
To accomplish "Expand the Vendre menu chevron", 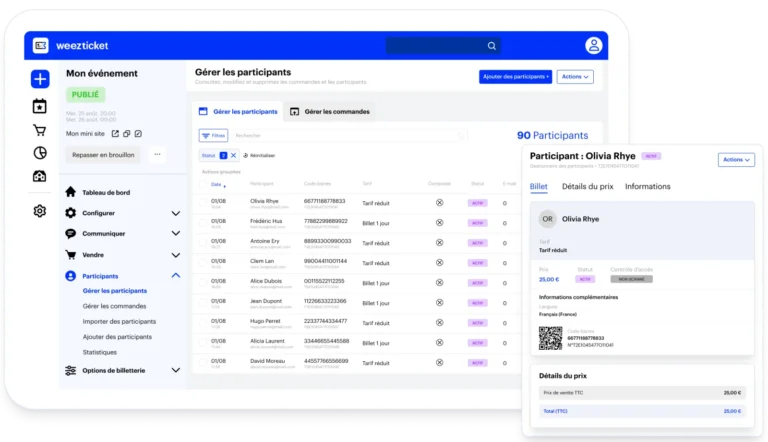I will [176, 255].
